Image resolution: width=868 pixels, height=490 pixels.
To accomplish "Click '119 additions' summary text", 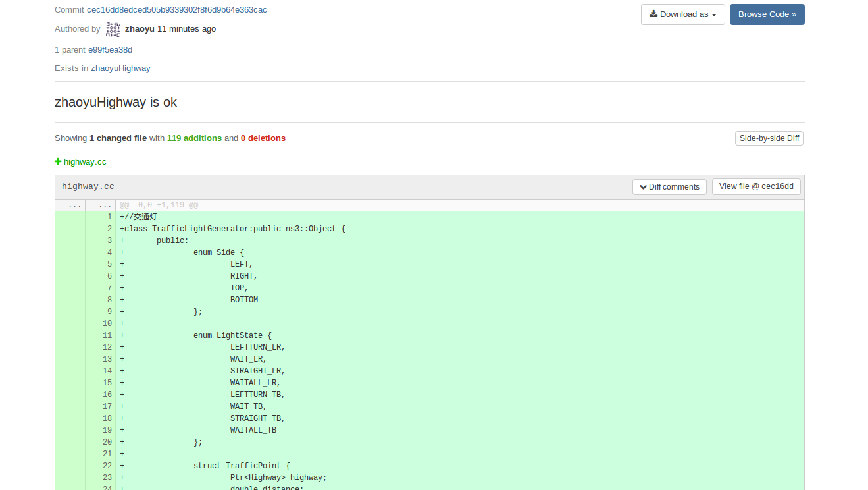I will tap(194, 138).
